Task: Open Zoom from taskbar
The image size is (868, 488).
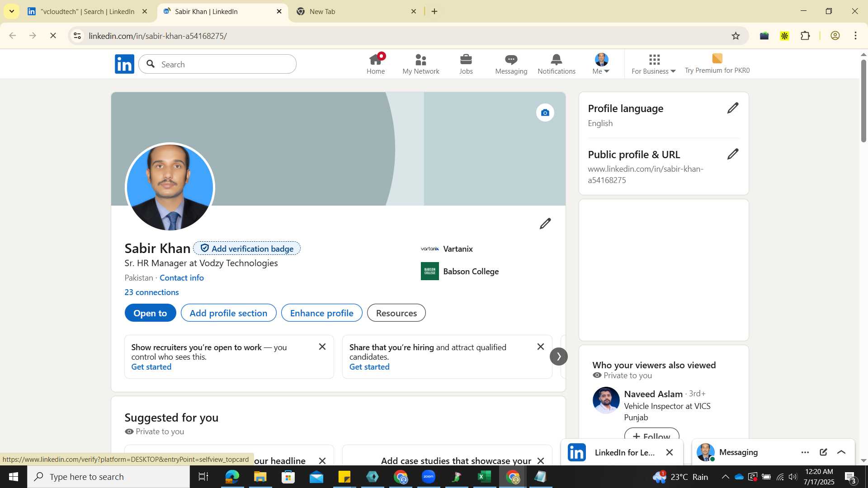Action: [429, 477]
